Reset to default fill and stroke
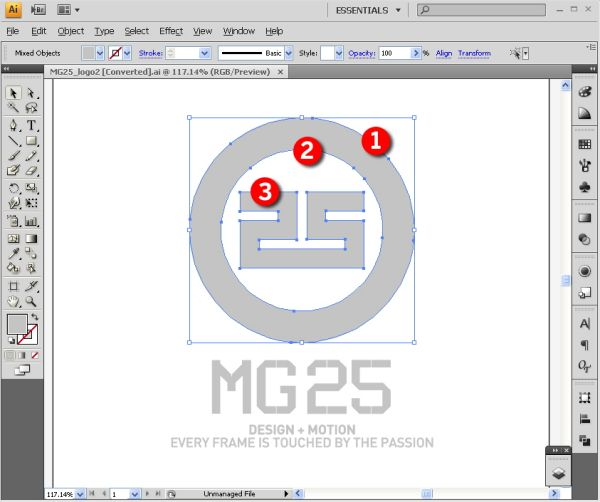Viewport: 600px width, 502px height. 11,341
